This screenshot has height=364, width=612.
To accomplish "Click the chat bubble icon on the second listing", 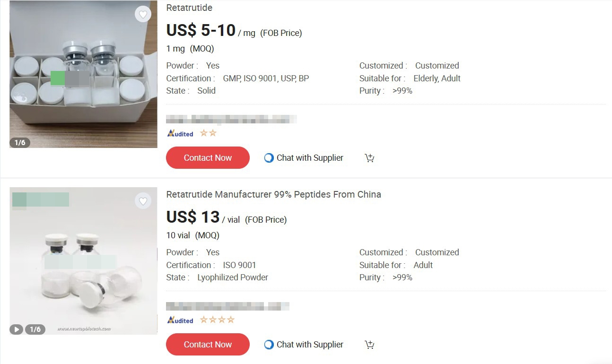I will pos(268,345).
